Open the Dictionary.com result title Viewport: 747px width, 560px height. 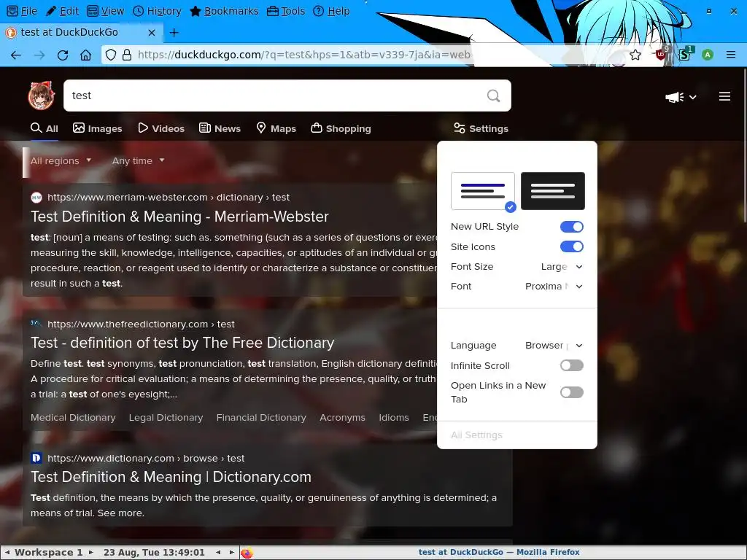(171, 477)
